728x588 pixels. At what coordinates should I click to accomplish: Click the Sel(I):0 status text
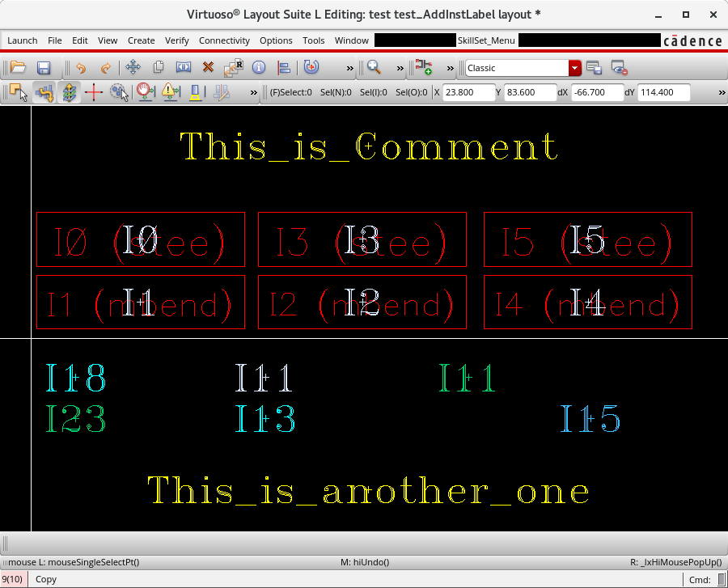373,92
